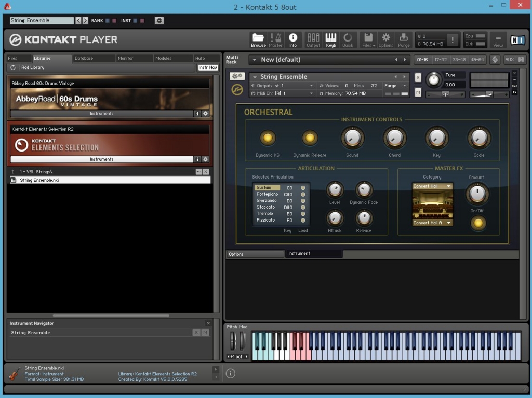This screenshot has width=532, height=398.
Task: Solo the String Ensemble instrument header
Action: [418, 77]
